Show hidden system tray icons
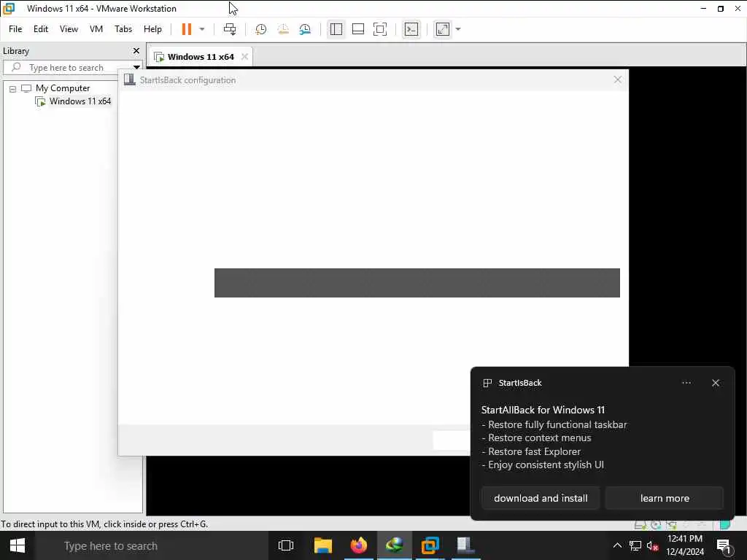This screenshot has width=747, height=560. click(617, 545)
